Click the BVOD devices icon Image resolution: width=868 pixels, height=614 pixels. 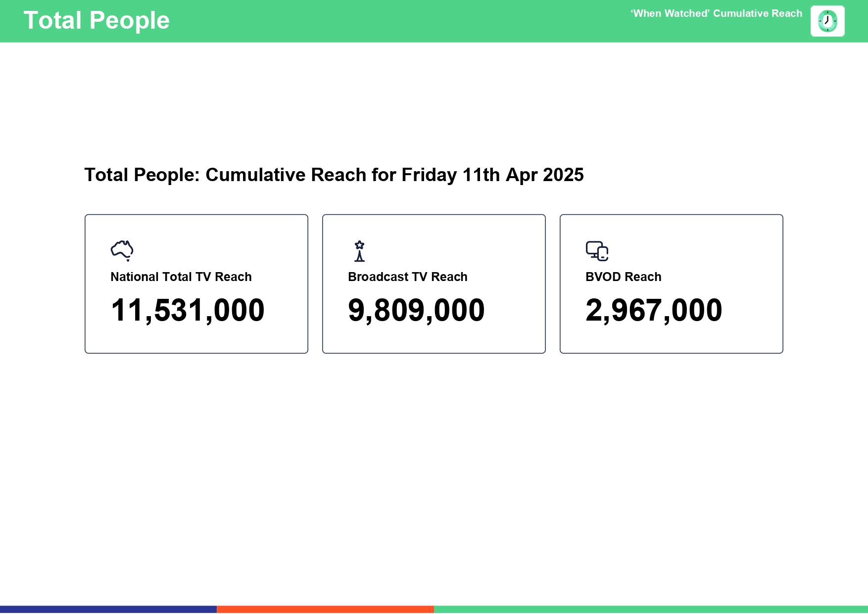pos(597,251)
